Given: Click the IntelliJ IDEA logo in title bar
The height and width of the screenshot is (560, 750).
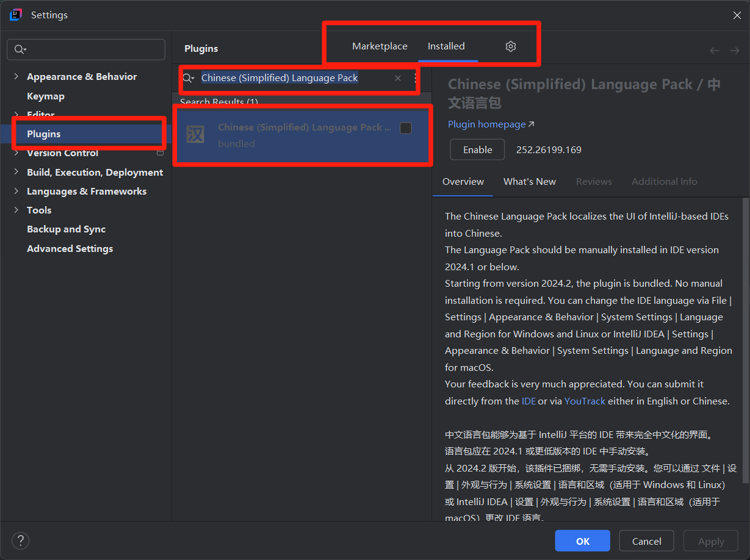Looking at the screenshot, I should click(16, 15).
